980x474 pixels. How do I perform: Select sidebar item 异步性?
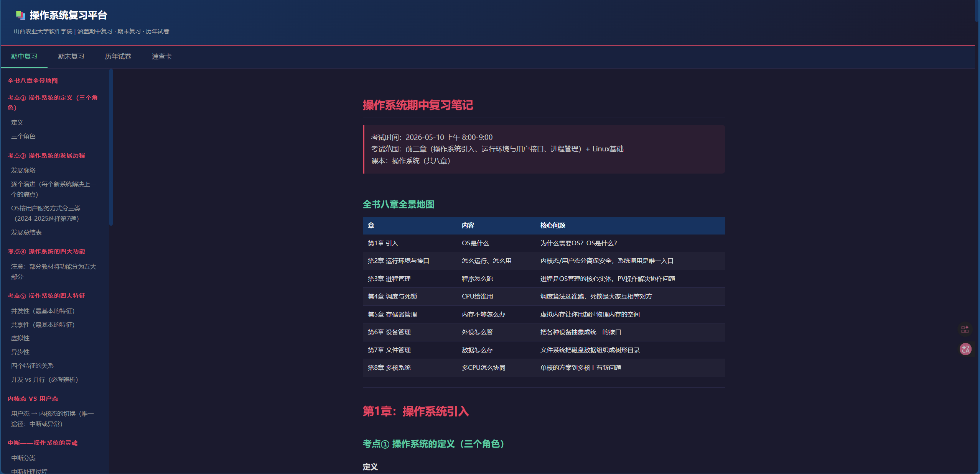pyautogui.click(x=20, y=352)
